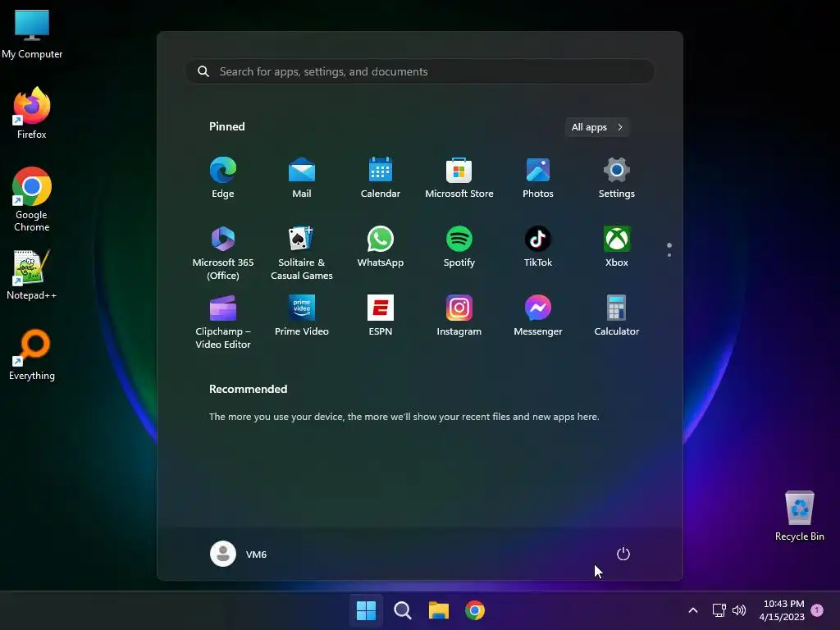Open the notification count badge
The image size is (840, 630).
[817, 610]
